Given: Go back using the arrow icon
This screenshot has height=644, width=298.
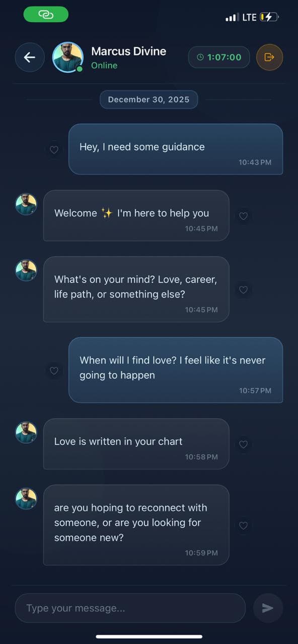Looking at the screenshot, I should tap(29, 57).
